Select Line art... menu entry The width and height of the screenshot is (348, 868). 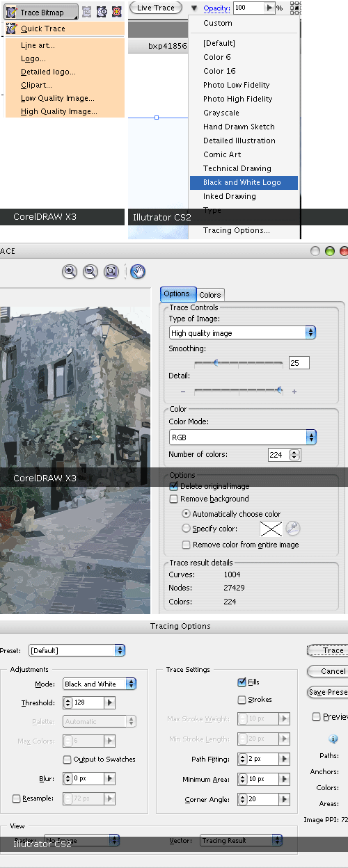pyautogui.click(x=38, y=45)
